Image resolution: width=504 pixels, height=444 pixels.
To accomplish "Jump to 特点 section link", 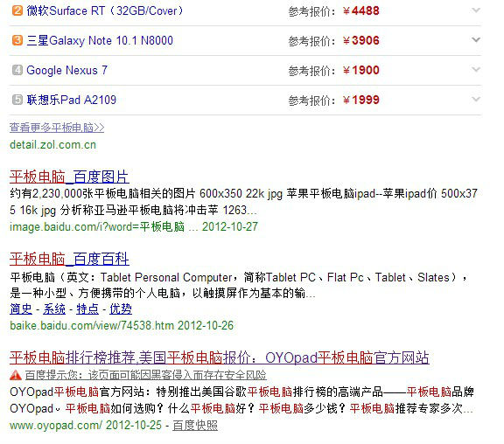I will tap(87, 309).
